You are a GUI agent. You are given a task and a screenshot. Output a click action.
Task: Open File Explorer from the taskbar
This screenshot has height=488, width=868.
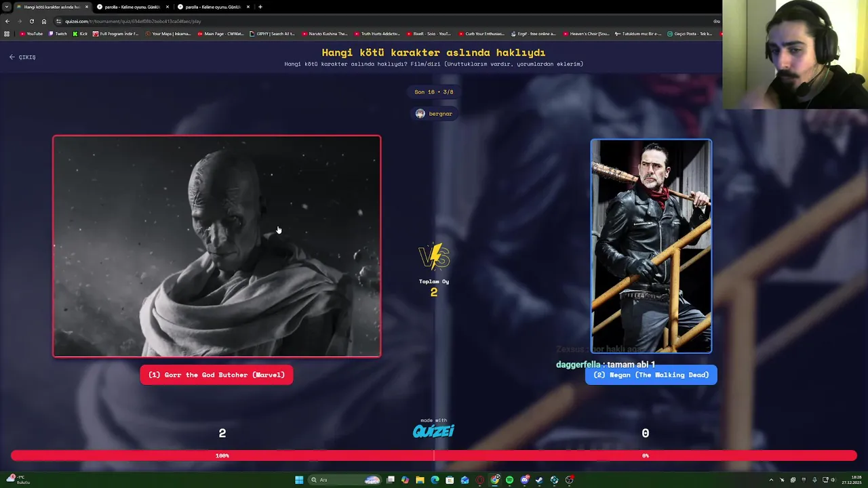click(x=420, y=480)
